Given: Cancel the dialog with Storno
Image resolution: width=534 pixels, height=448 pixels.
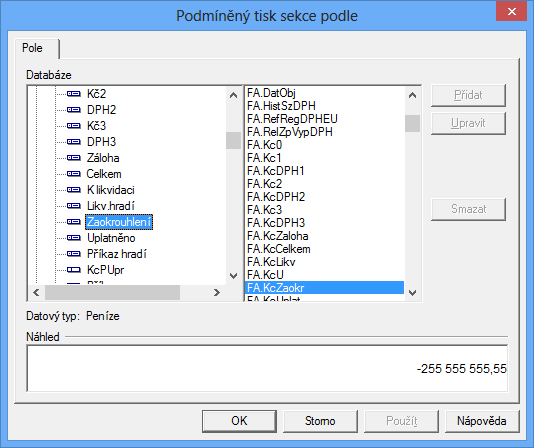Looking at the screenshot, I should (x=320, y=421).
